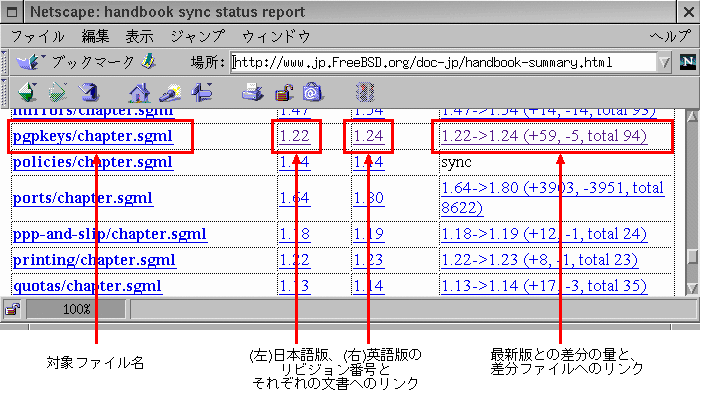The image size is (701, 393).
Task: Click the Netscape N logo
Action: tap(687, 62)
